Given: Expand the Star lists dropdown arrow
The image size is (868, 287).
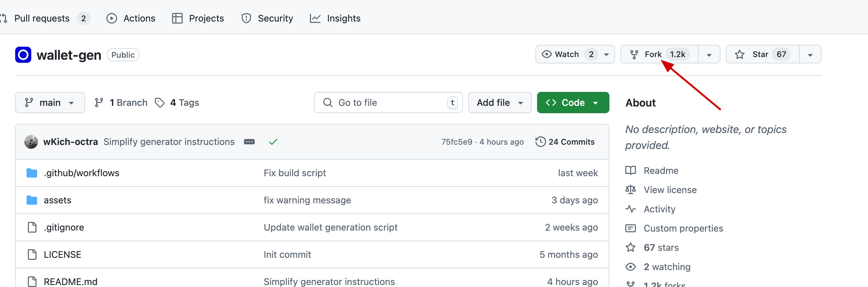Looking at the screenshot, I should 810,55.
